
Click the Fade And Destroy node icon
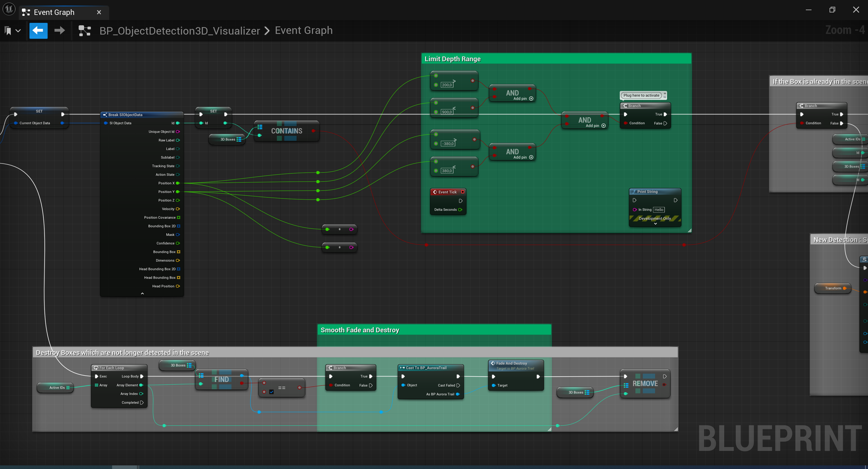coord(493,363)
